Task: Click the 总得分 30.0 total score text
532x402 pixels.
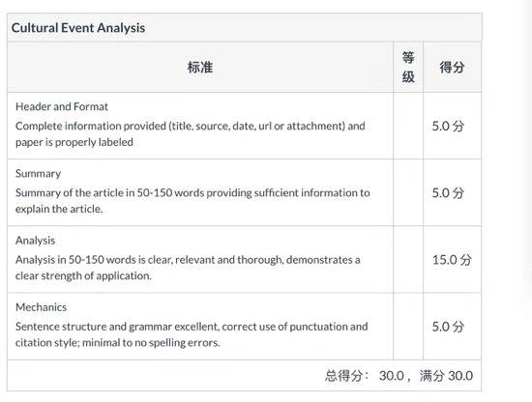Action: click(365, 376)
